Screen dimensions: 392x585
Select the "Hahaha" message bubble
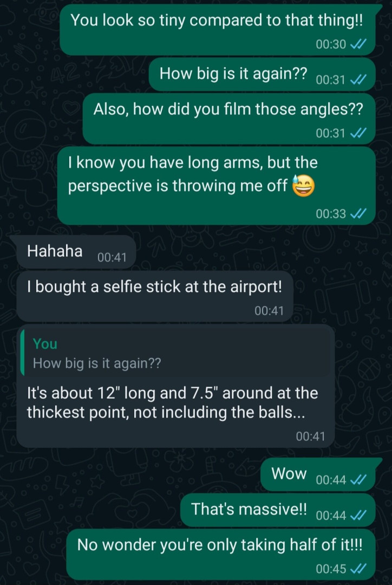pos(55,251)
